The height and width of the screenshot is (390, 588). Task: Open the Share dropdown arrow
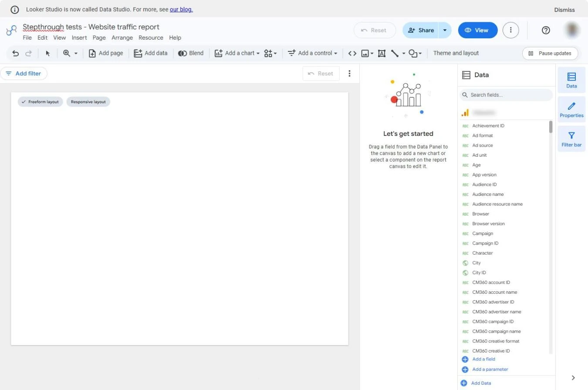(445, 30)
